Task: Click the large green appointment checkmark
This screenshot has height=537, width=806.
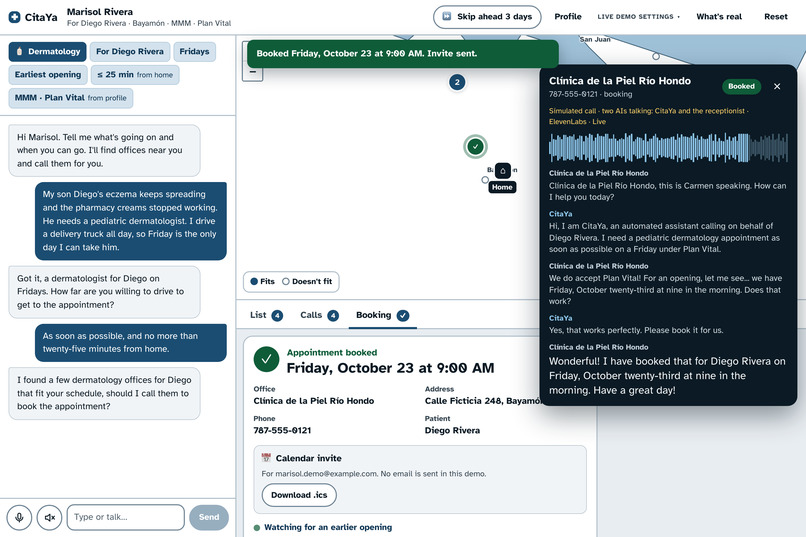Action: pos(266,359)
